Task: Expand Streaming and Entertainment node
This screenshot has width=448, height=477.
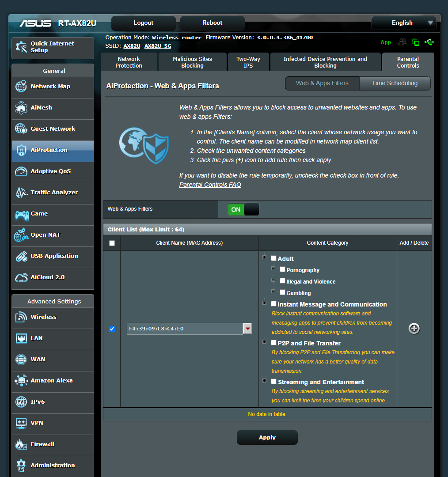Action: (x=264, y=381)
